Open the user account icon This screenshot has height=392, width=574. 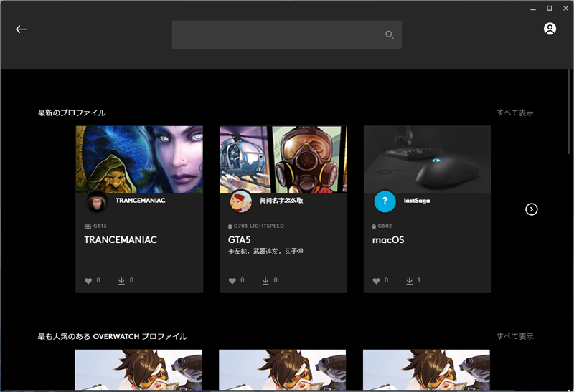(x=550, y=29)
